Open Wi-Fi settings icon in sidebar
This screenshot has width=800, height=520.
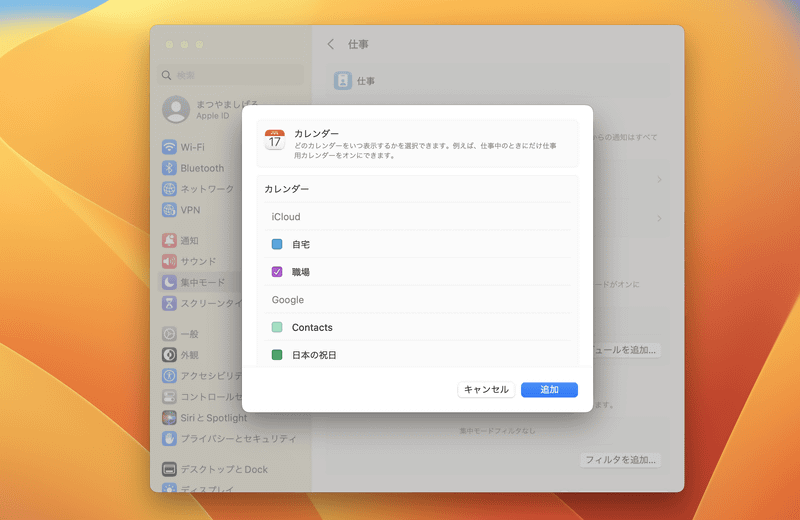point(169,147)
